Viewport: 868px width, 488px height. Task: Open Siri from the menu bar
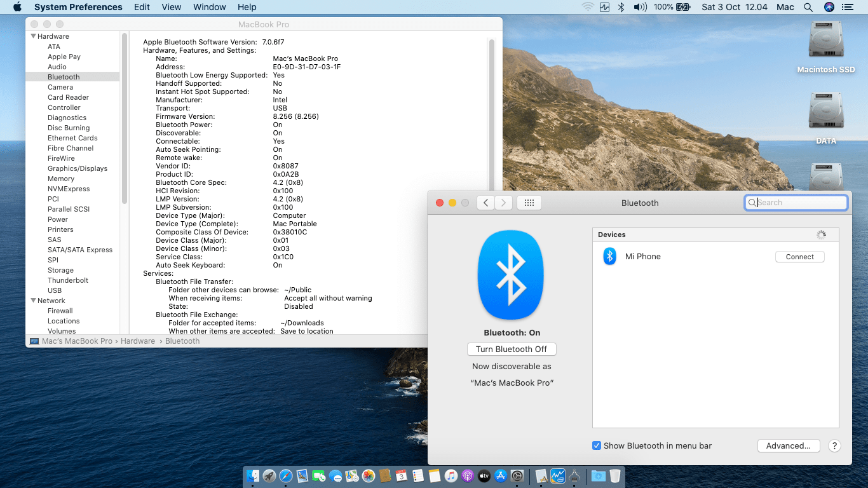pos(829,7)
